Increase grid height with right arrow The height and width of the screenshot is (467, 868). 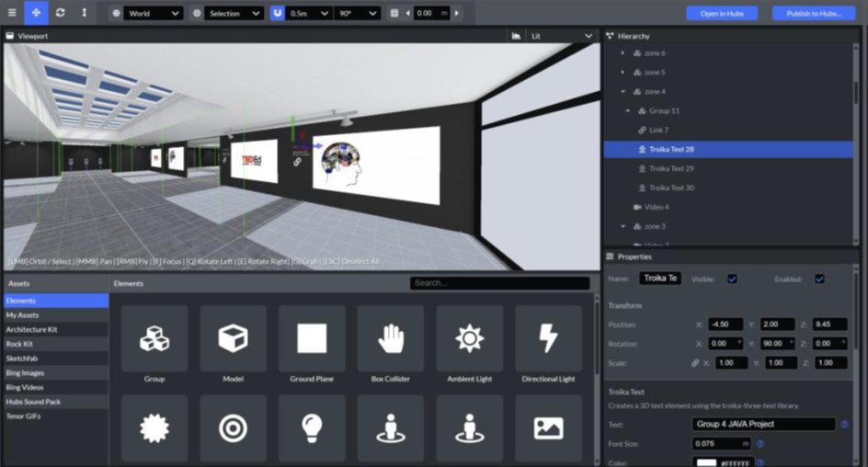pyautogui.click(x=457, y=13)
